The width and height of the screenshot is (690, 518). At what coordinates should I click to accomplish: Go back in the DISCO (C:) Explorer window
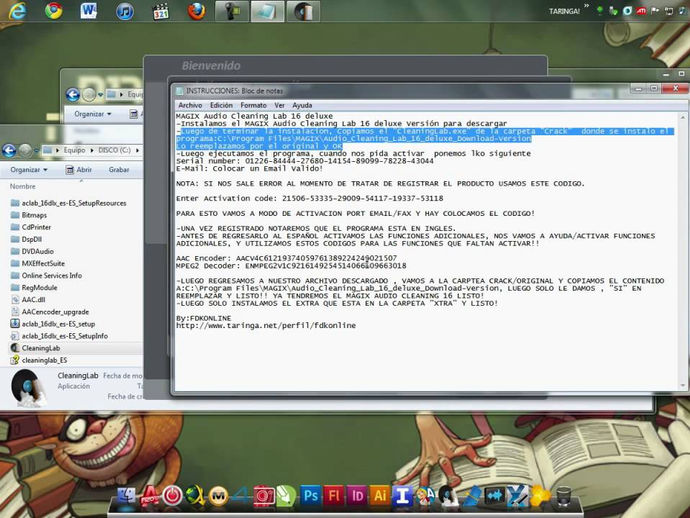coord(9,151)
